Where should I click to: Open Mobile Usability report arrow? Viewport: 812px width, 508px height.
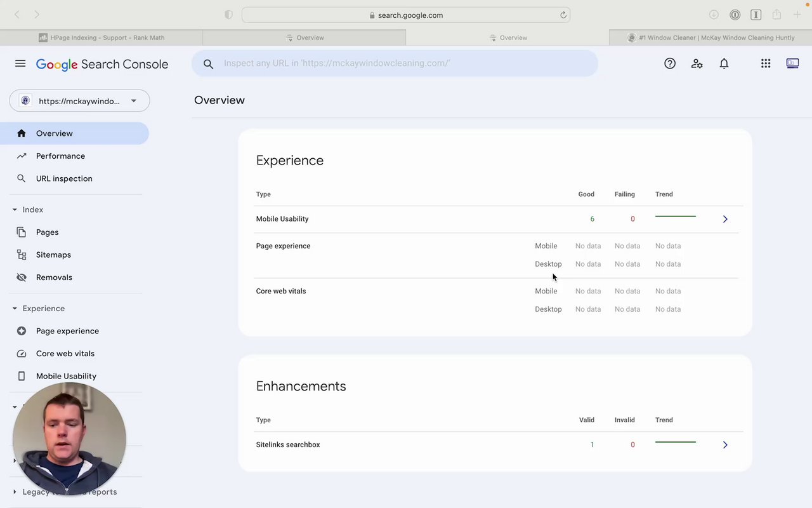coord(725,219)
